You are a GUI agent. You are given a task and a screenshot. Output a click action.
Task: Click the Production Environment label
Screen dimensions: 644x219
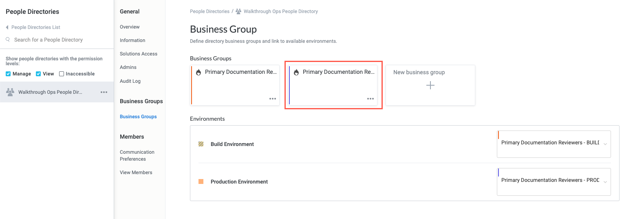click(x=239, y=181)
